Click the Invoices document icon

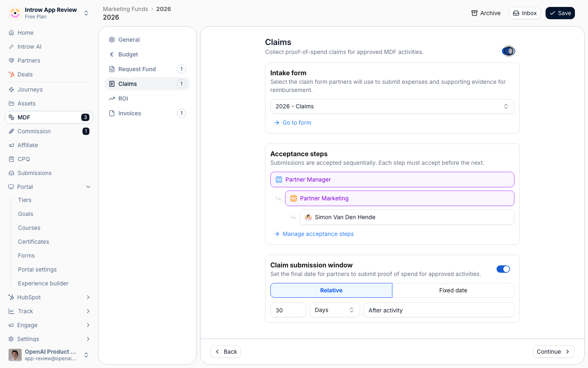click(x=112, y=113)
